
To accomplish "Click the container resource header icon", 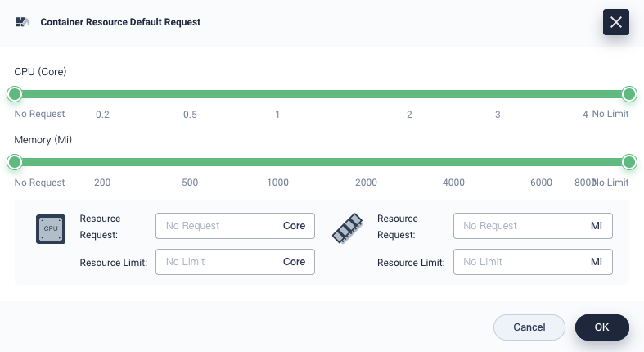I will coord(23,22).
